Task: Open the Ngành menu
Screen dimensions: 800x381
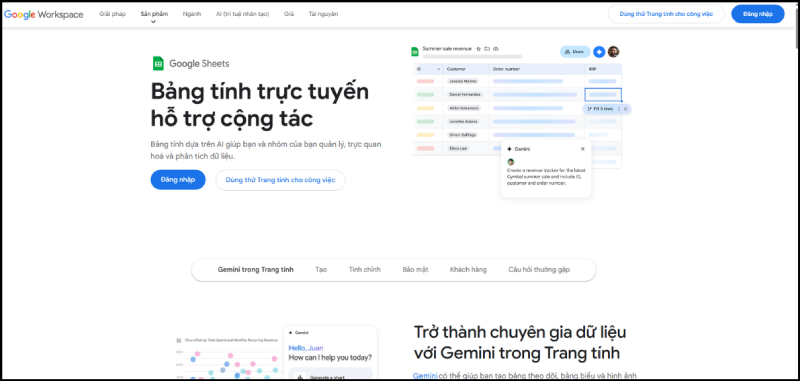Action: point(192,14)
